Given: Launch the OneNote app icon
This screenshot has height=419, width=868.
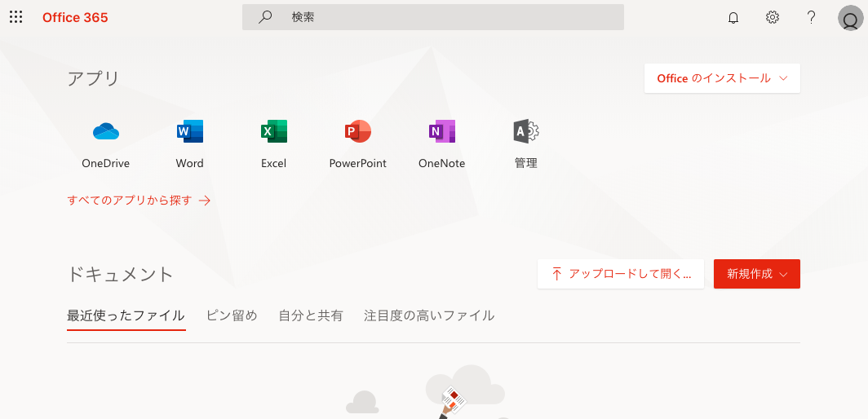Looking at the screenshot, I should tap(442, 131).
